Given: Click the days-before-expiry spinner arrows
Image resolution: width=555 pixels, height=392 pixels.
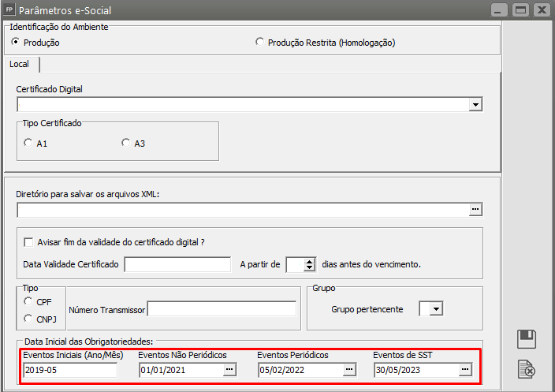Looking at the screenshot, I should [309, 264].
